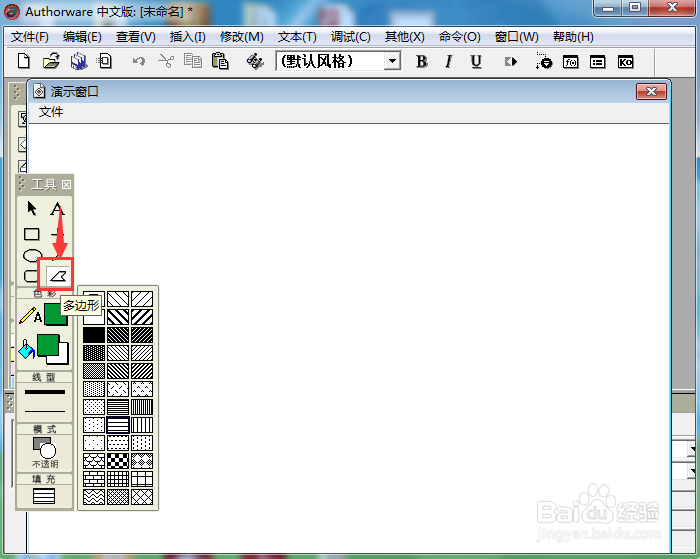
Task: Click the Restart/Run flow icon
Action: [x=511, y=62]
